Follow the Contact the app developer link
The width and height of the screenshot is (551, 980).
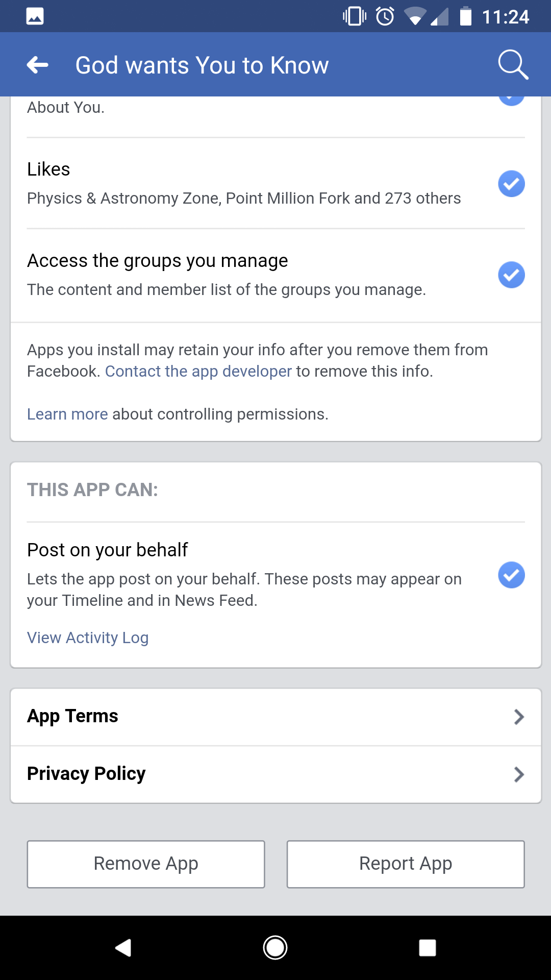[198, 371]
